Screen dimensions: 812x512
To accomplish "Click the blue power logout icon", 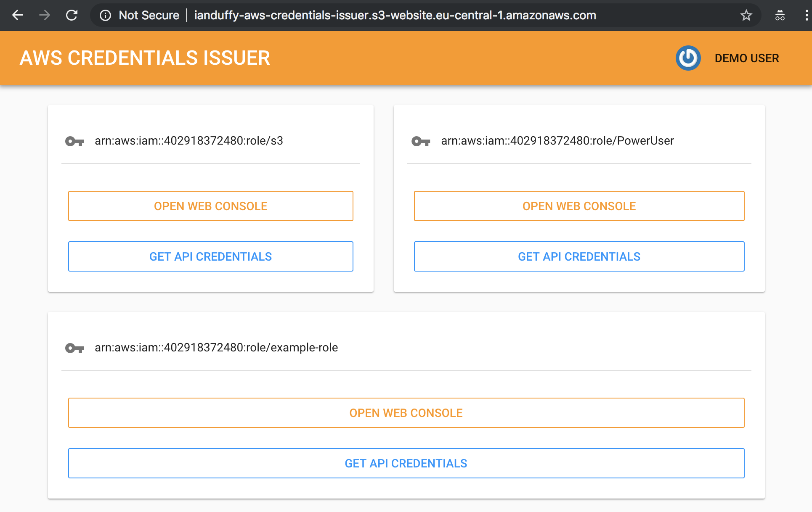I will pyautogui.click(x=688, y=58).
